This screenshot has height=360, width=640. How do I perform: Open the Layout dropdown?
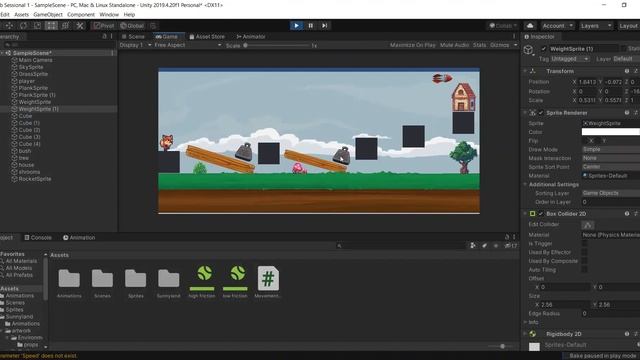coord(628,26)
